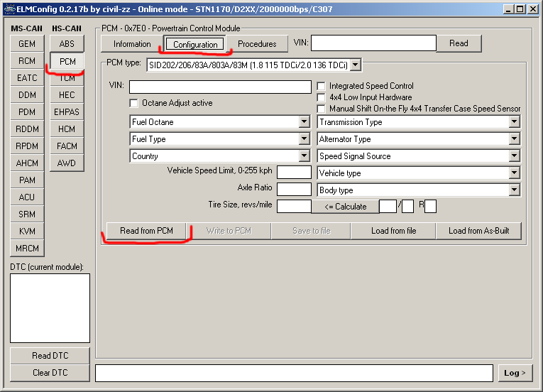
Task: Expand the Body type dropdown
Action: coord(515,190)
